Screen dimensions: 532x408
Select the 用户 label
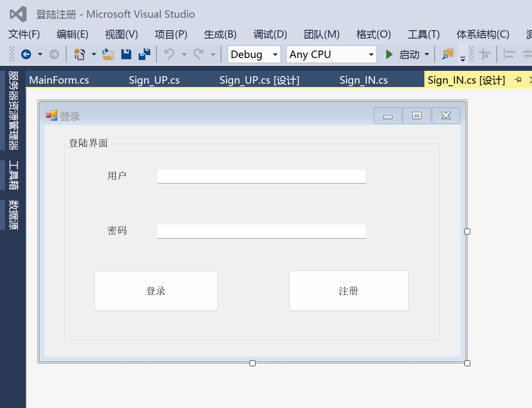(117, 176)
